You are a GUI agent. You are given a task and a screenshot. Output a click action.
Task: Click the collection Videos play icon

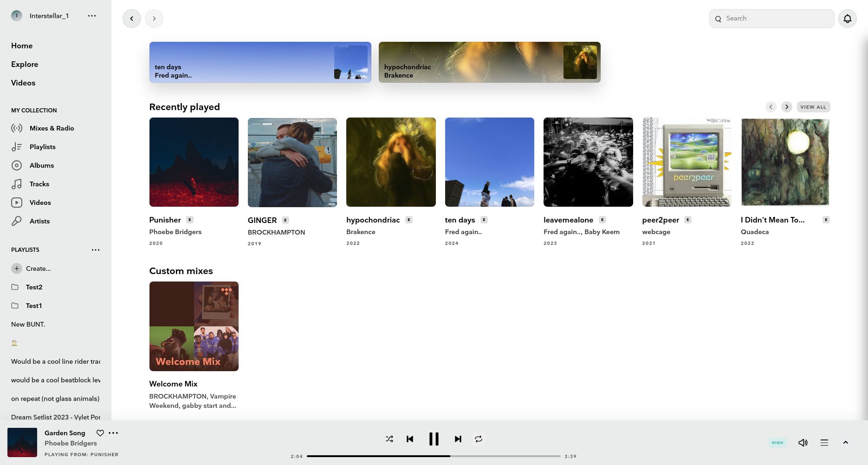point(17,203)
